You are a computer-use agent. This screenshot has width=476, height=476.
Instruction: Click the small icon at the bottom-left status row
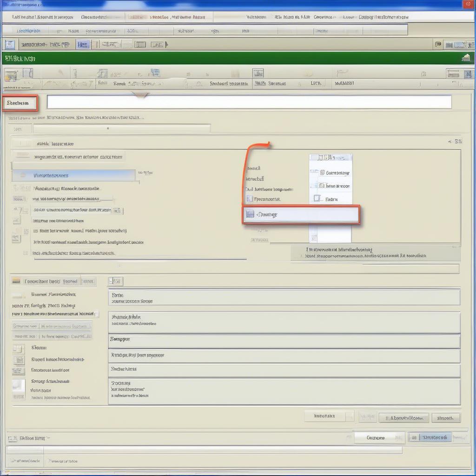point(12,438)
